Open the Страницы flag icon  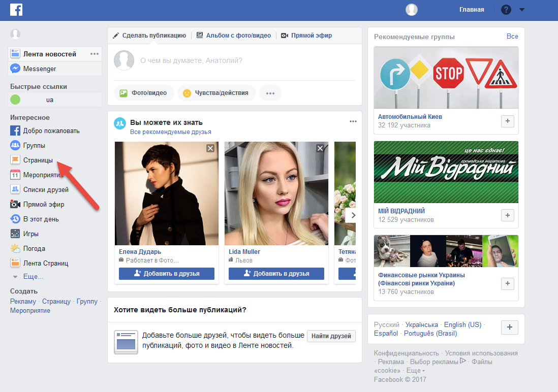(15, 160)
